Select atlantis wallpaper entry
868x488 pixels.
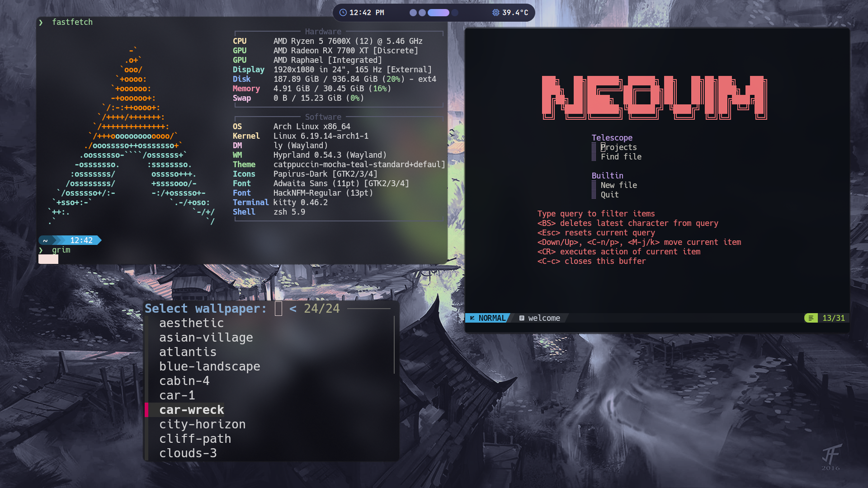coord(188,352)
